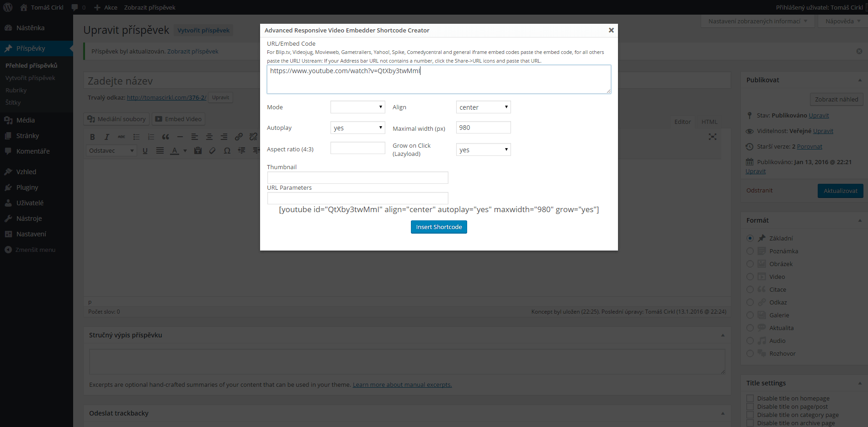
Task: Open the Autoplay dropdown showing yes
Action: click(x=358, y=128)
